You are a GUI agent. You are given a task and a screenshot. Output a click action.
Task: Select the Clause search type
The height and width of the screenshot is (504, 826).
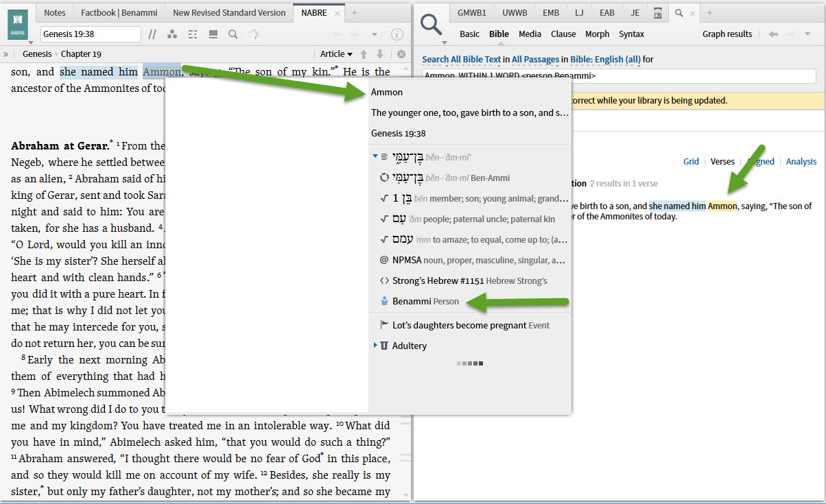(563, 34)
